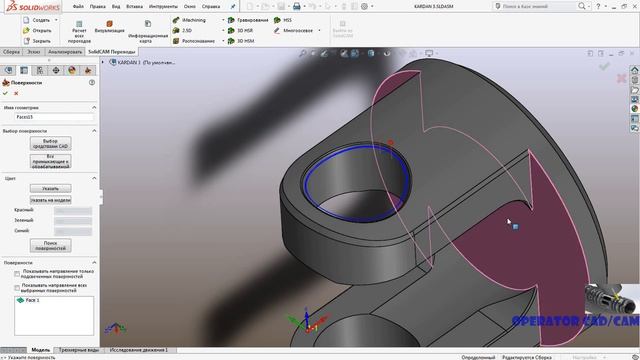
Task: Open the help question mark
Action: point(598,6)
